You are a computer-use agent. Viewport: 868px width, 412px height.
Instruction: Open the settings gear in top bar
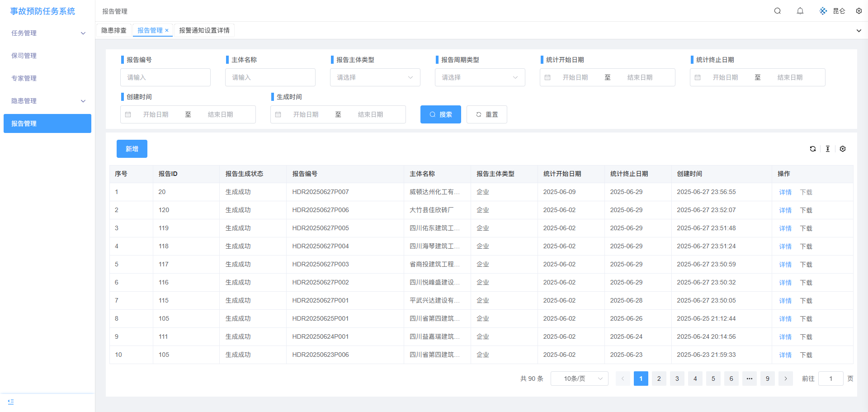tap(859, 11)
